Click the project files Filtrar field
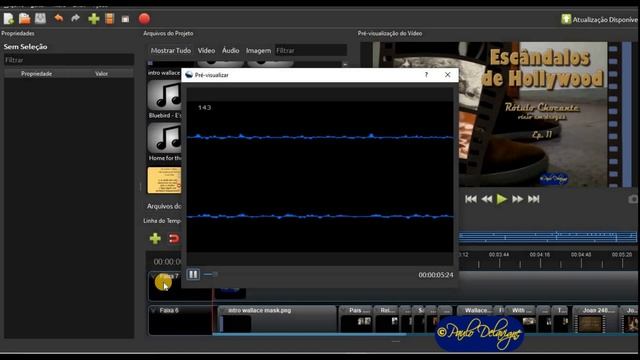 click(x=311, y=51)
